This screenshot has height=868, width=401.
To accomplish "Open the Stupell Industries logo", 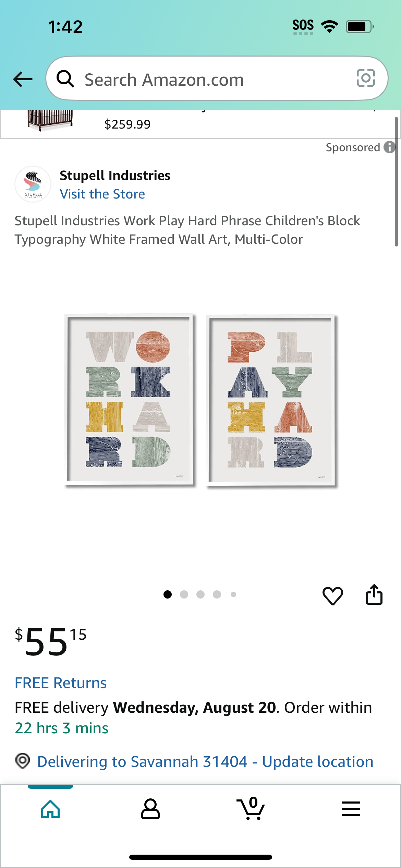I will click(33, 184).
